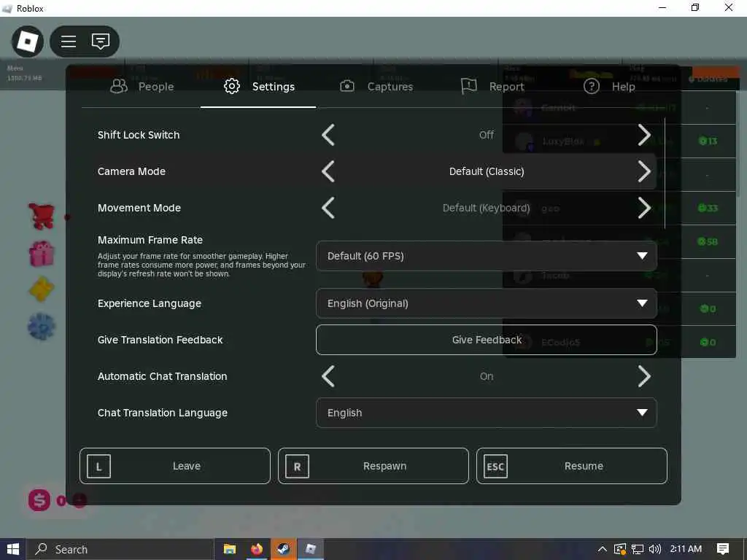This screenshot has width=747, height=560.
Task: Click the yellow ticket icon
Action: point(42,289)
